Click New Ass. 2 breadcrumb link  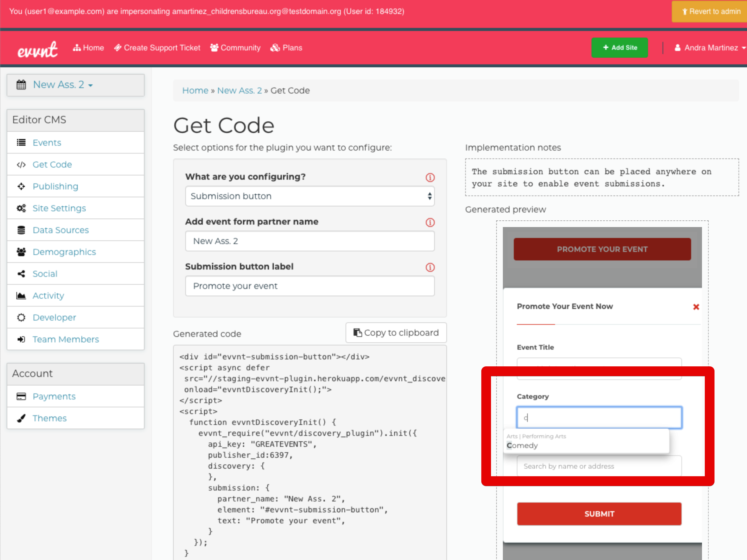click(x=239, y=90)
